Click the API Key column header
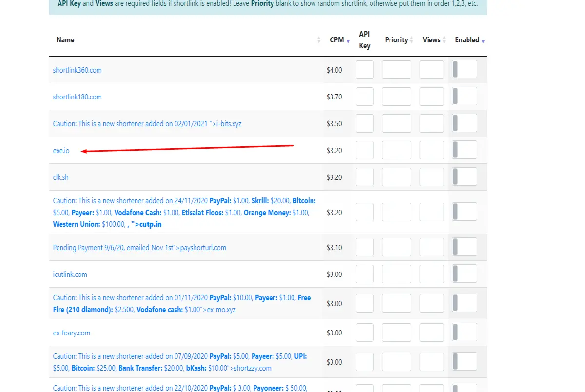 (364, 40)
